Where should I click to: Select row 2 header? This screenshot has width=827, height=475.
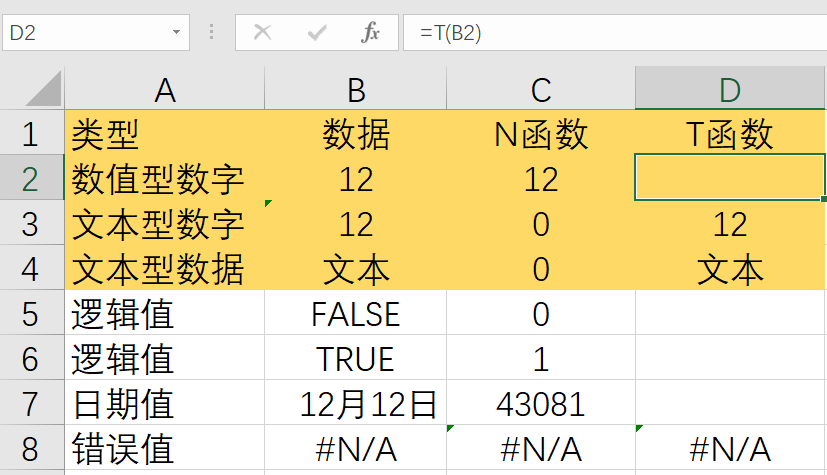point(32,178)
